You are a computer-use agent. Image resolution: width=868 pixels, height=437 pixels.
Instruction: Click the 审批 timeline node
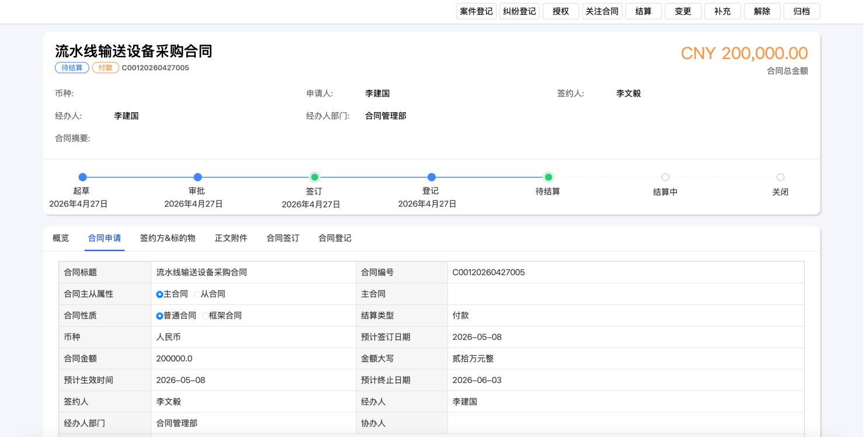197,177
